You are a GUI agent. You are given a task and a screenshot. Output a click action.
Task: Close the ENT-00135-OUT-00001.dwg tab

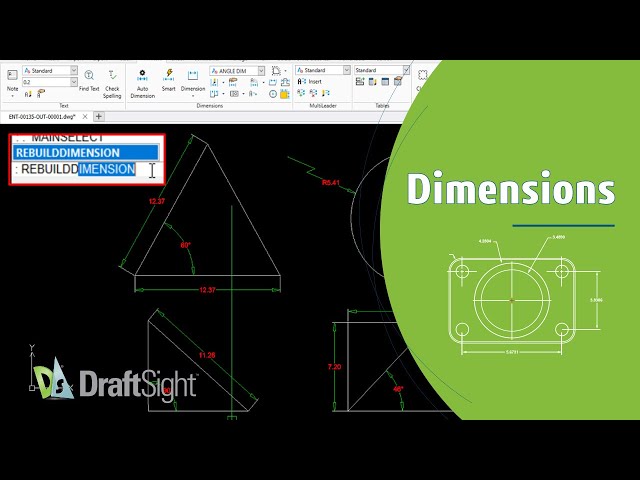85,117
